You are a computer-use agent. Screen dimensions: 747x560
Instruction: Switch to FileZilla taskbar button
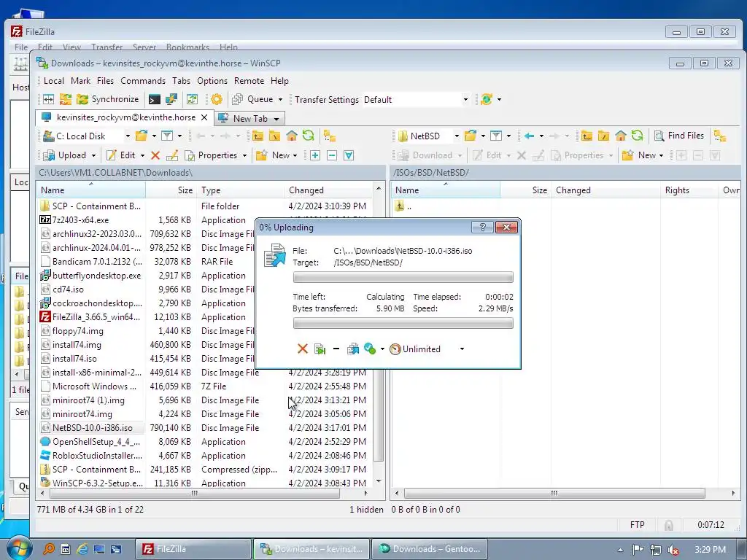pos(194,549)
